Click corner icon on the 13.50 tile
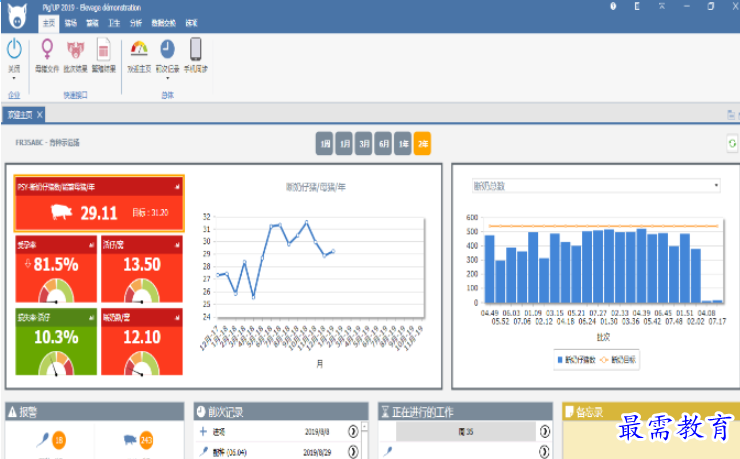The width and height of the screenshot is (740, 459). [x=177, y=245]
